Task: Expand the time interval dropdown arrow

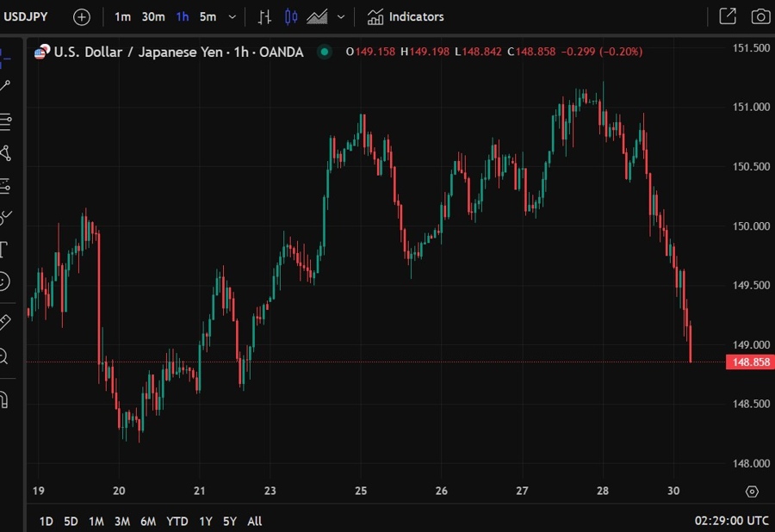Action: [x=232, y=16]
